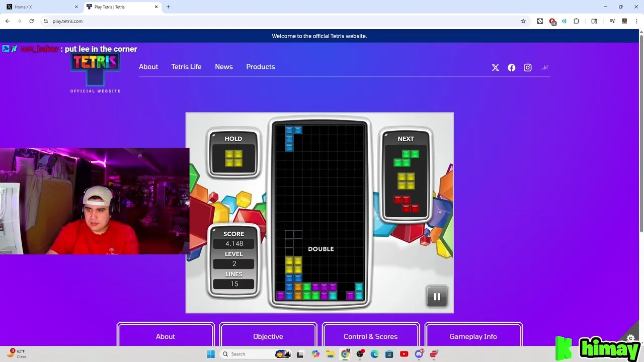Open YouTube from taskbar

[404, 354]
